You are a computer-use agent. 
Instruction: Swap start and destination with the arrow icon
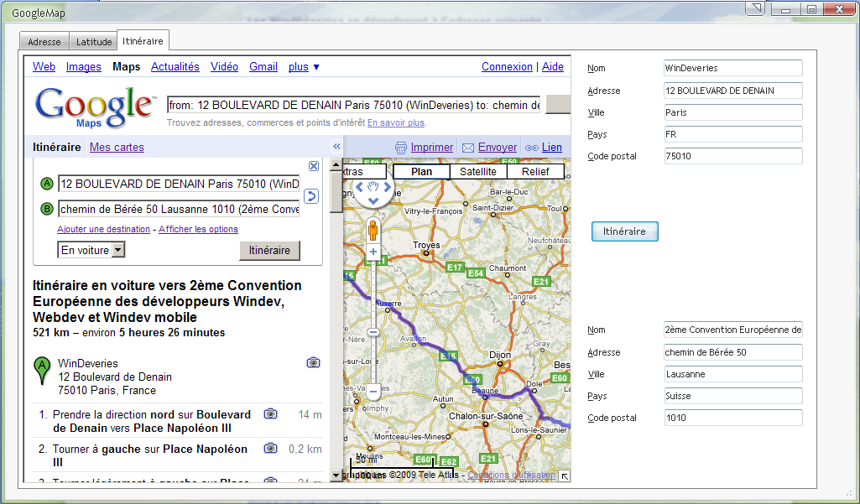click(311, 195)
